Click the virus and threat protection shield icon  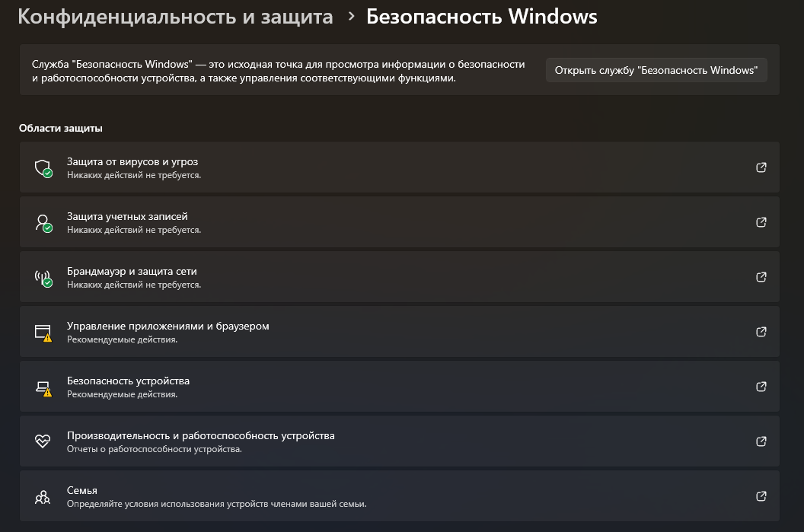pos(43,168)
